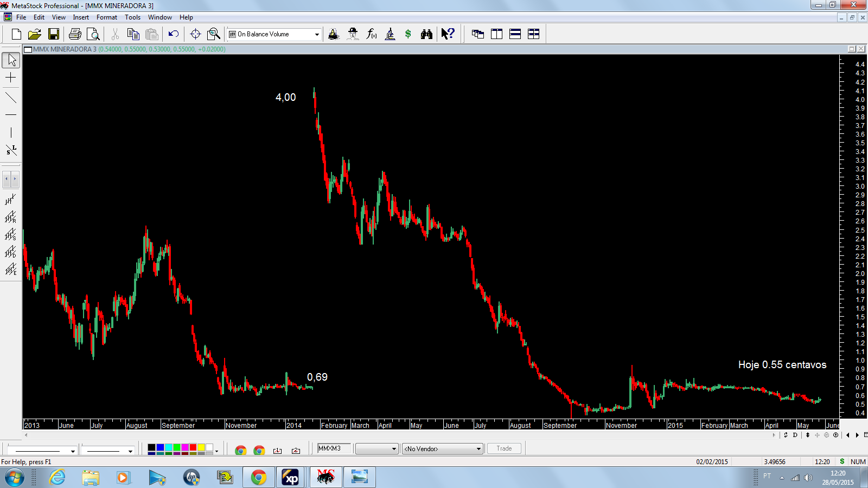Open XP app from taskbar
This screenshot has width=868, height=488.
(291, 477)
